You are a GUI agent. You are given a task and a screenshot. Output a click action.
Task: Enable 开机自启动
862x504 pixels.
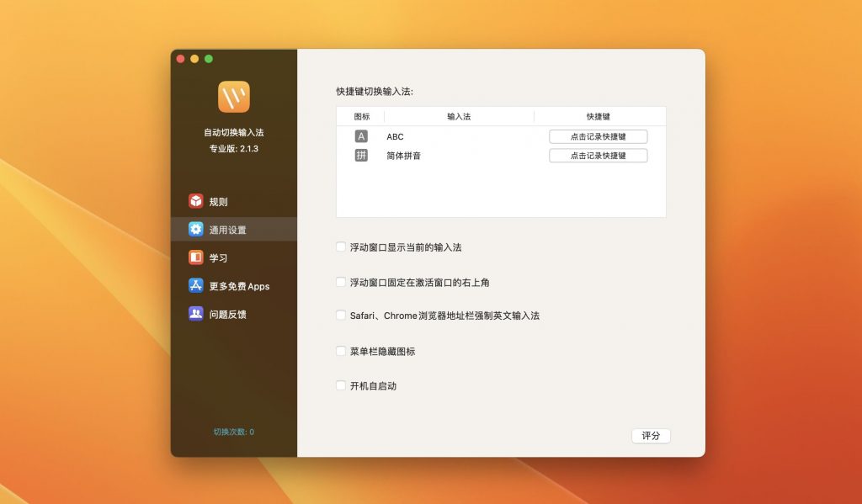[340, 385]
